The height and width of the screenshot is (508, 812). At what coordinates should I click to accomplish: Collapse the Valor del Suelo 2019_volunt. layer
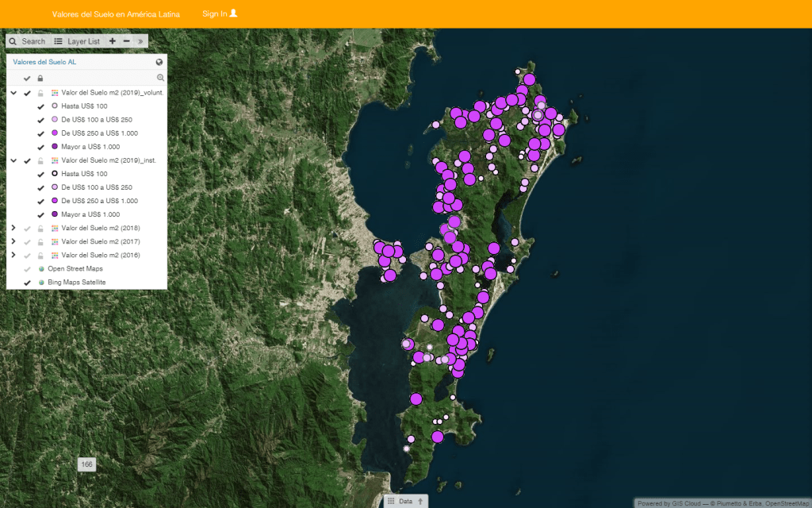tap(13, 93)
